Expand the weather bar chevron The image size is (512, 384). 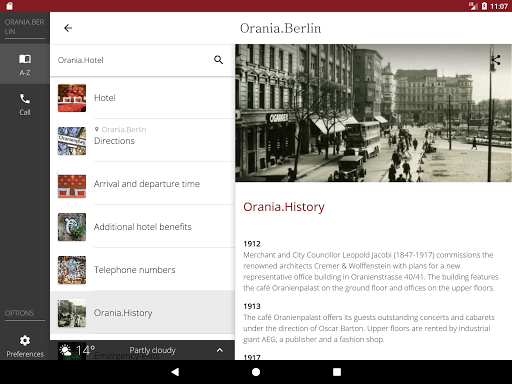point(220,350)
